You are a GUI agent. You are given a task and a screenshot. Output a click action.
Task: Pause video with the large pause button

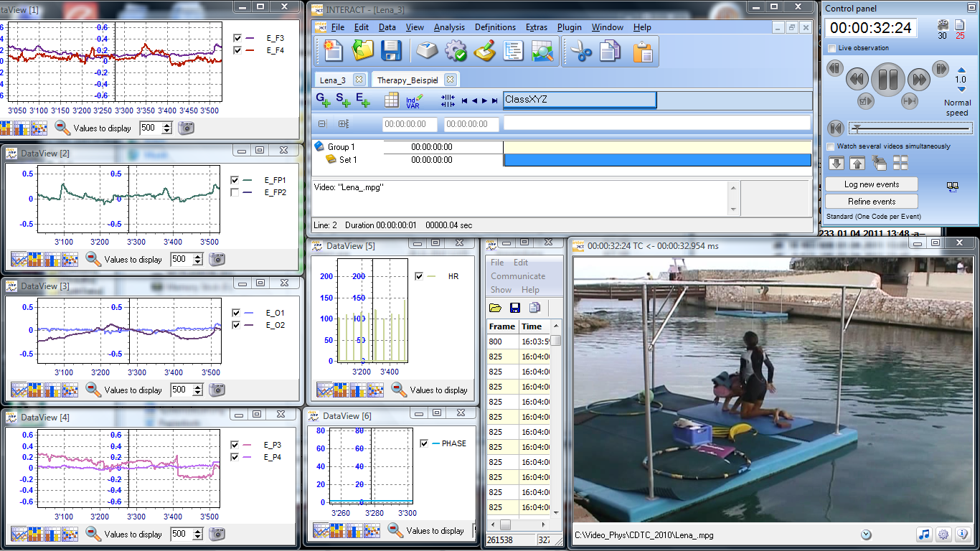(x=887, y=77)
